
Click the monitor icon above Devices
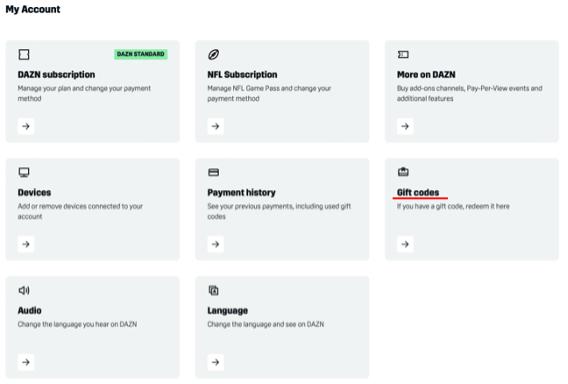point(24,172)
